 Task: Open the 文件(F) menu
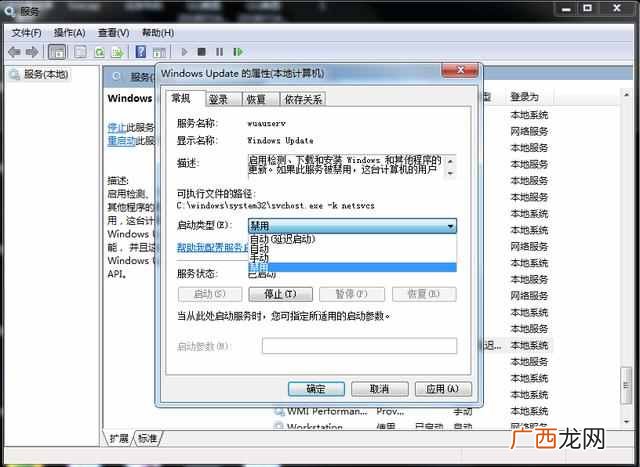(x=26, y=33)
